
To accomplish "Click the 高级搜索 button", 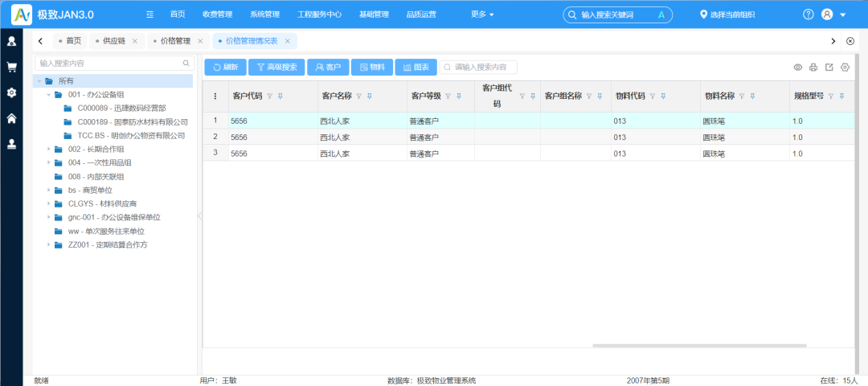I will 276,68.
